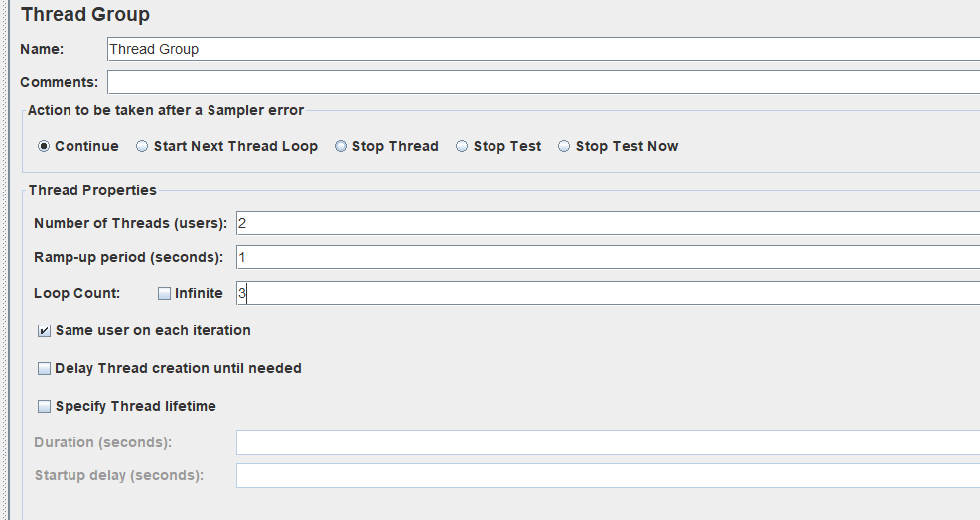Click the Loop Count value field
980x520 pixels.
tap(607, 293)
